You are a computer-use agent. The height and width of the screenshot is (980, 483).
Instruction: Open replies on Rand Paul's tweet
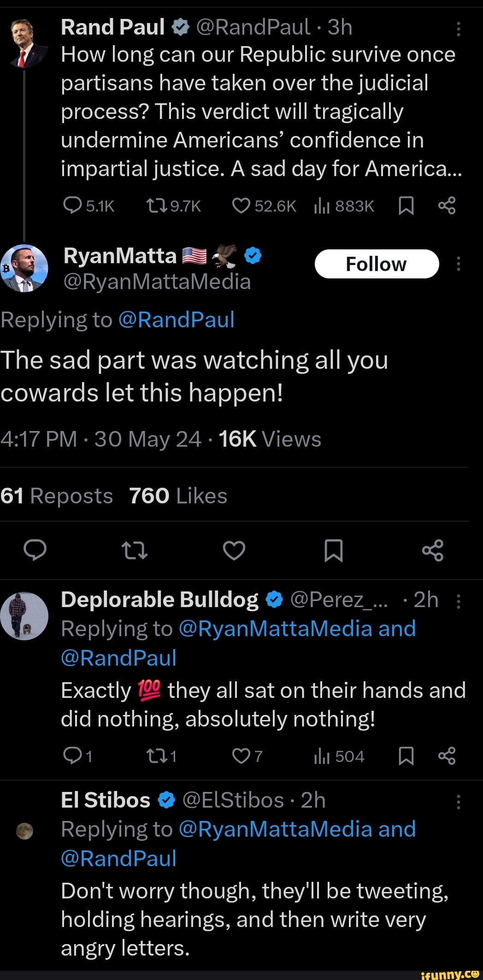tap(72, 206)
